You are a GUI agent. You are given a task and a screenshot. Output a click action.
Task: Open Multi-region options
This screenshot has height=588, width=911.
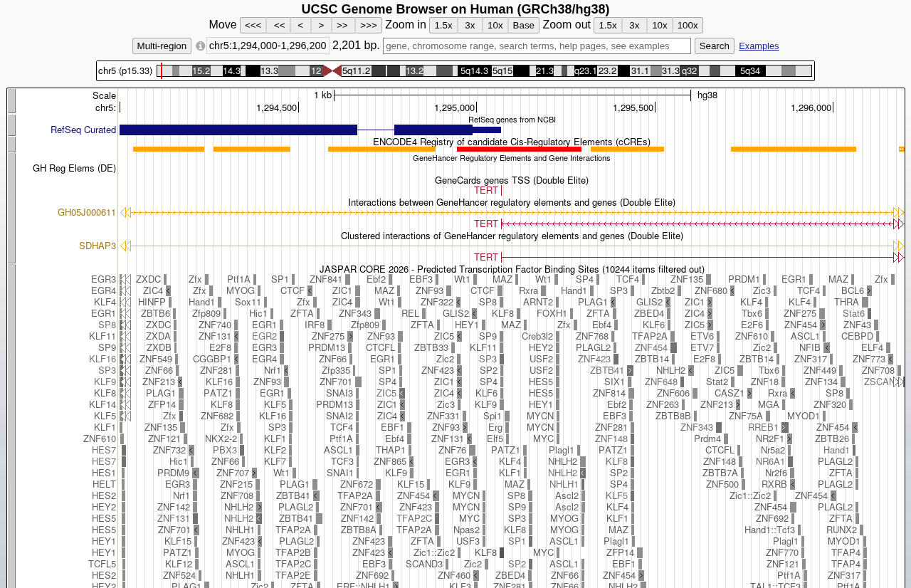point(162,46)
